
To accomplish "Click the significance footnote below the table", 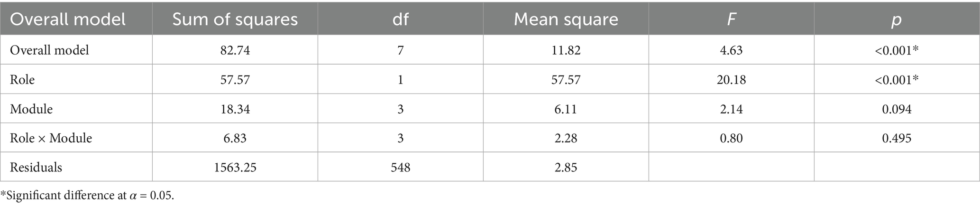I will point(87,196).
